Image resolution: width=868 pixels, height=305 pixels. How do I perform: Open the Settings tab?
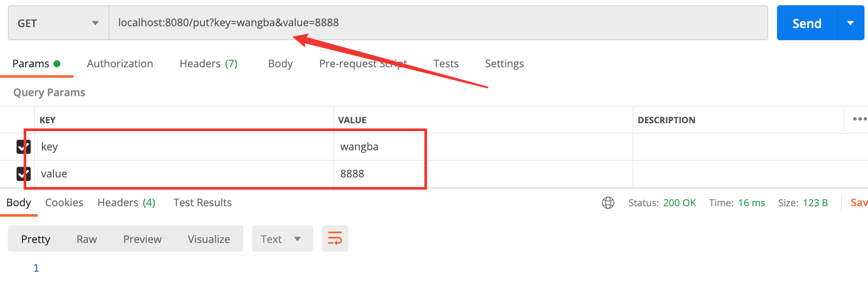504,64
